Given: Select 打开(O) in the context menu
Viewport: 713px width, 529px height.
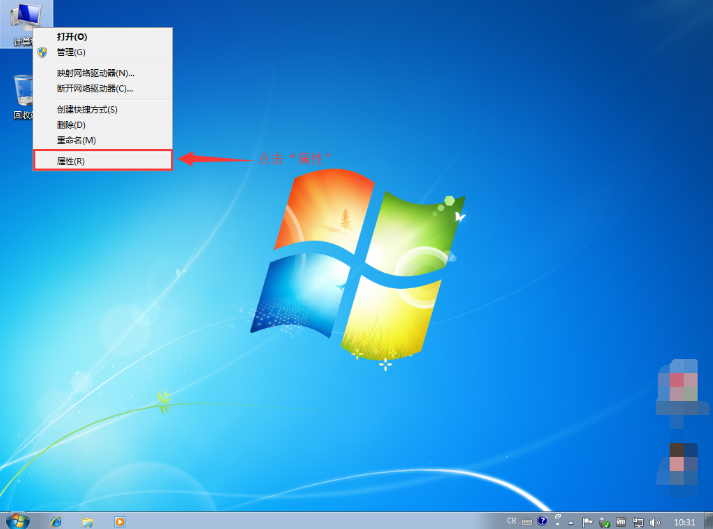Looking at the screenshot, I should [103, 37].
